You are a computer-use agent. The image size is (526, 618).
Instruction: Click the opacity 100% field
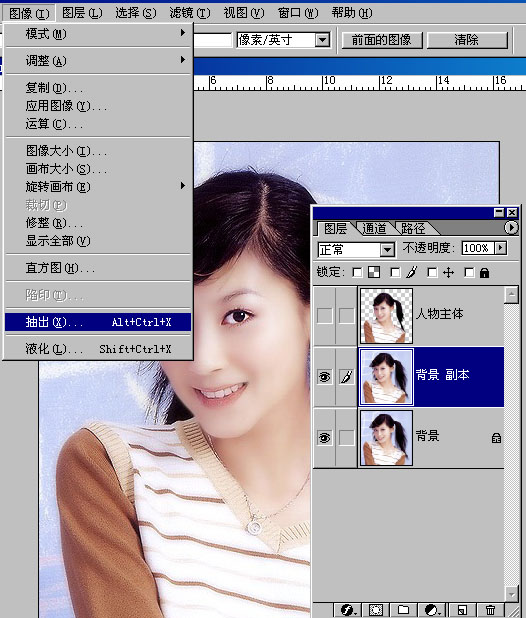point(478,248)
